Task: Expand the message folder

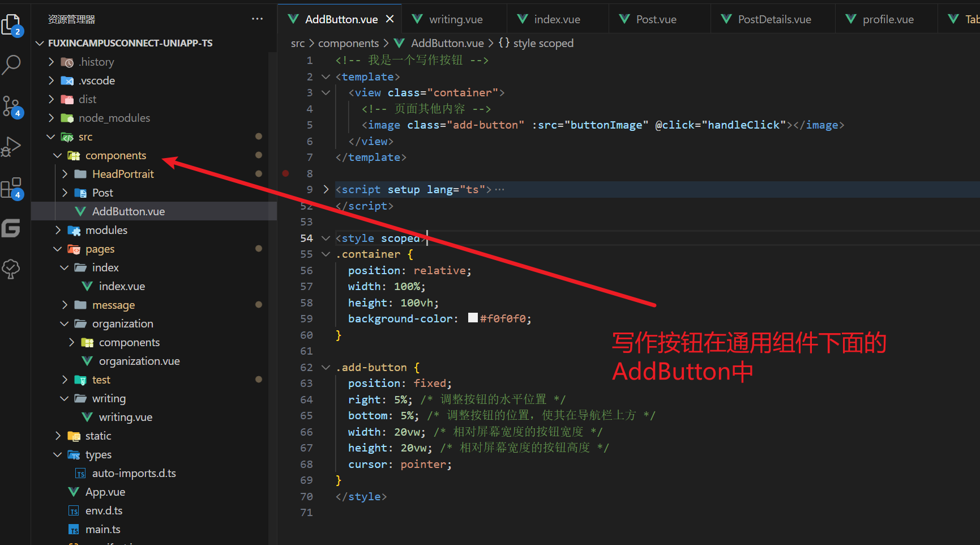Action: [x=65, y=305]
